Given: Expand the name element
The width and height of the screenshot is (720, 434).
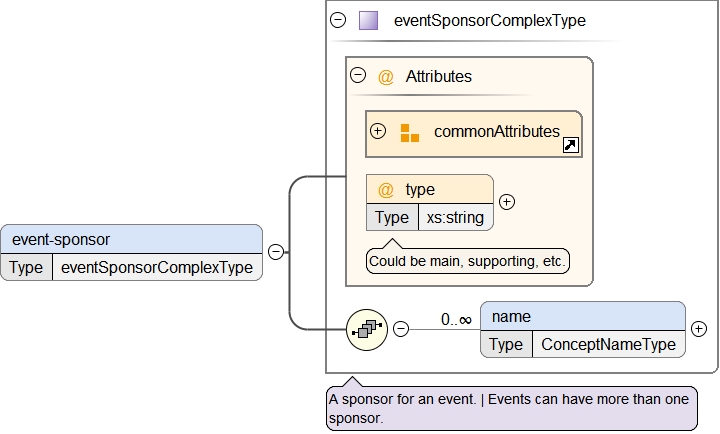Looking at the screenshot, I should 699,328.
